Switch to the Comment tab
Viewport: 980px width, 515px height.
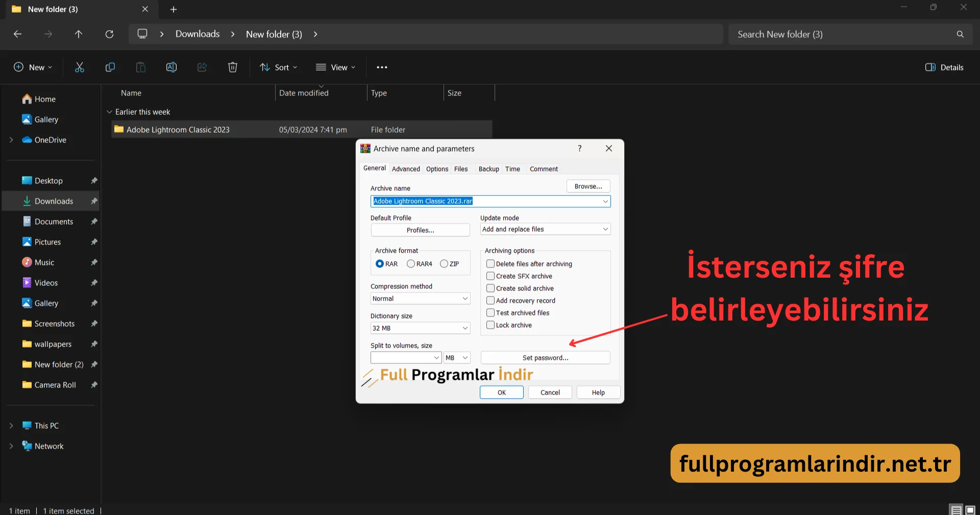click(544, 169)
